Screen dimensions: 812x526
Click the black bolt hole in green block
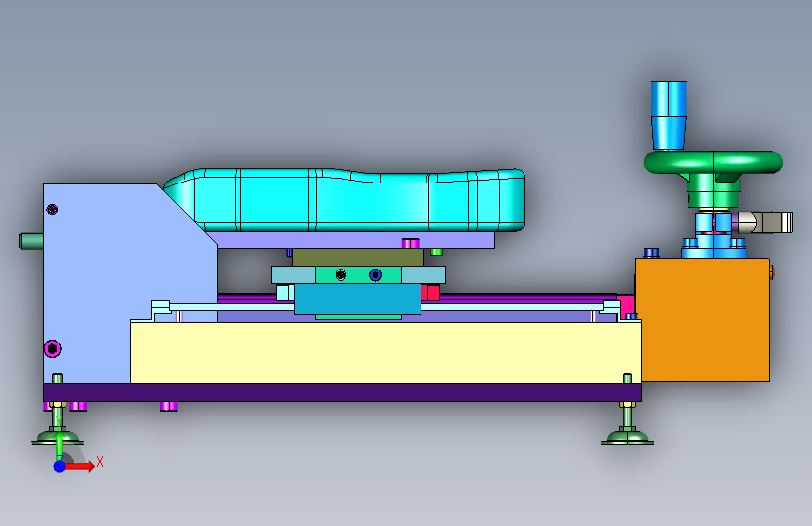(340, 275)
